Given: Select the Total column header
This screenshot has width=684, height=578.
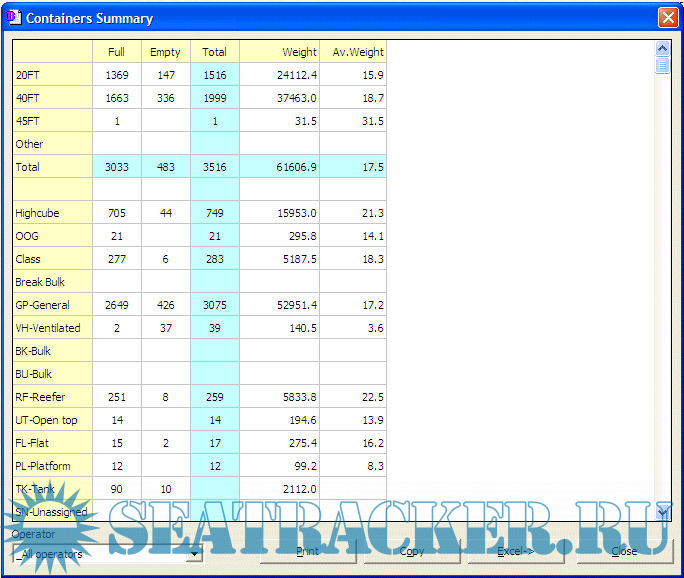Looking at the screenshot, I should (214, 52).
